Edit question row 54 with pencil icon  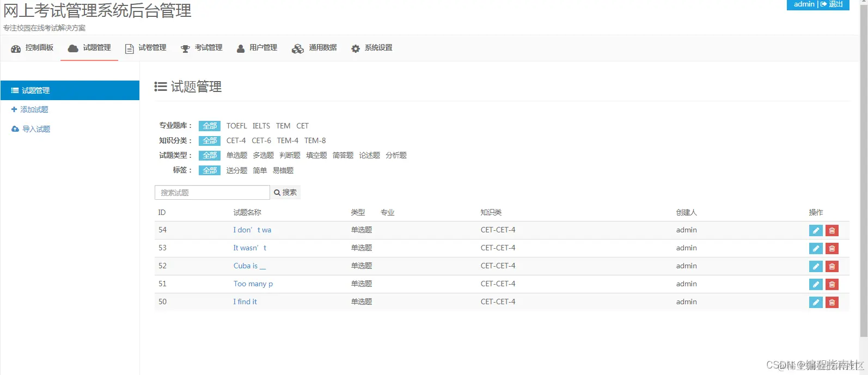click(816, 230)
